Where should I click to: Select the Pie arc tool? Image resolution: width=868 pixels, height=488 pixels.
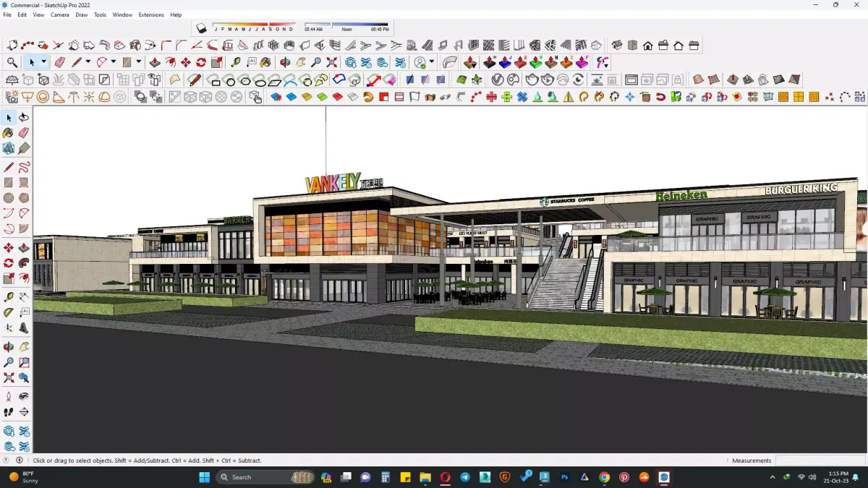24,229
